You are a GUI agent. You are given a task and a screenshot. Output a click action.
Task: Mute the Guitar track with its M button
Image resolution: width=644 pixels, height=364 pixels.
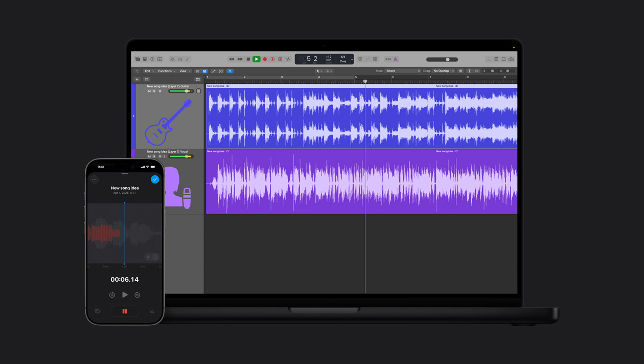point(149,91)
